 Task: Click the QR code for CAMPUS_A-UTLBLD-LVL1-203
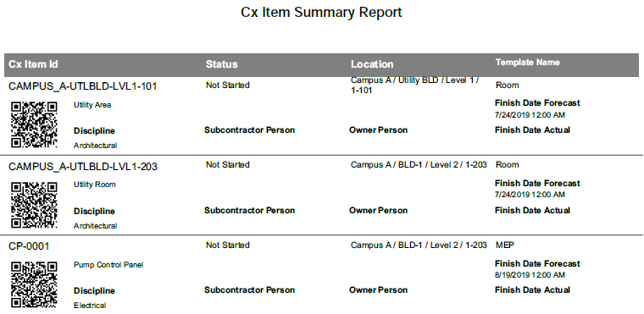pos(34,205)
